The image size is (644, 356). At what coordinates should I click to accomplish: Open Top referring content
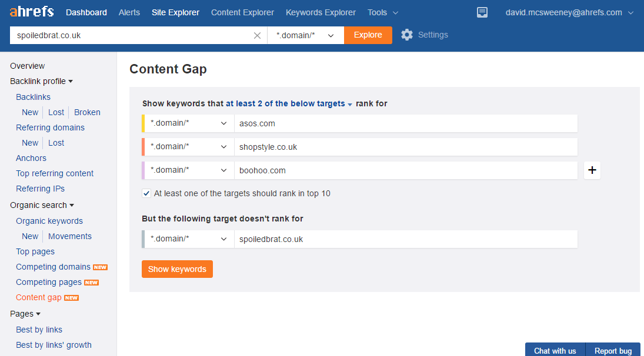[x=55, y=173]
